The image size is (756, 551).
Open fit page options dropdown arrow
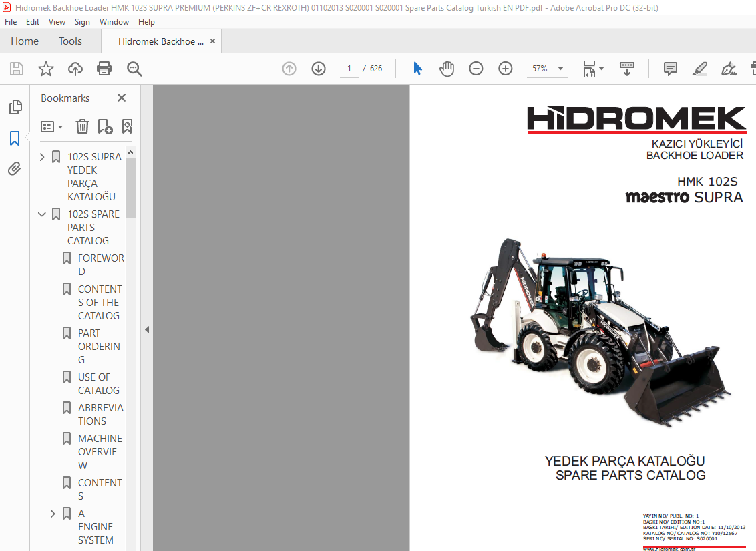coord(601,69)
